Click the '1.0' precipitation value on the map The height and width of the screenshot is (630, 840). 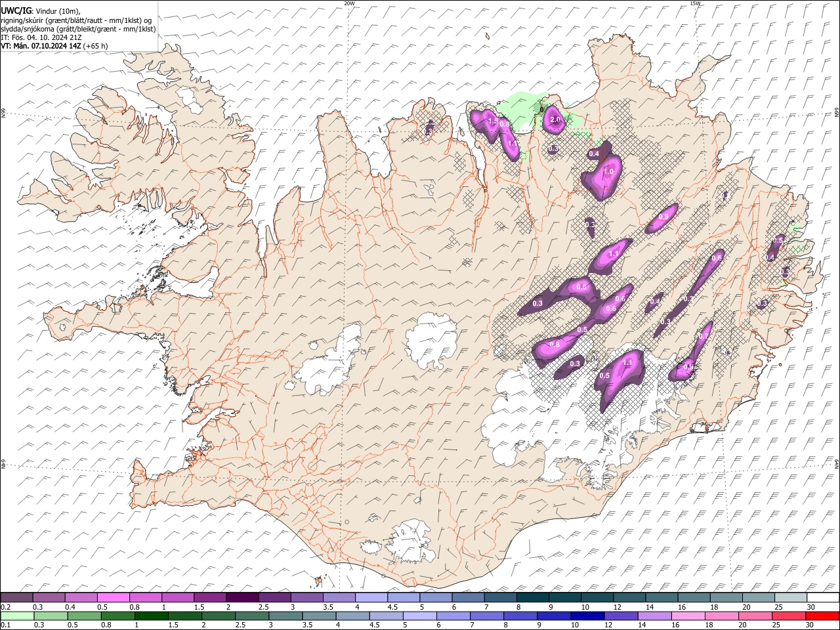tap(608, 171)
